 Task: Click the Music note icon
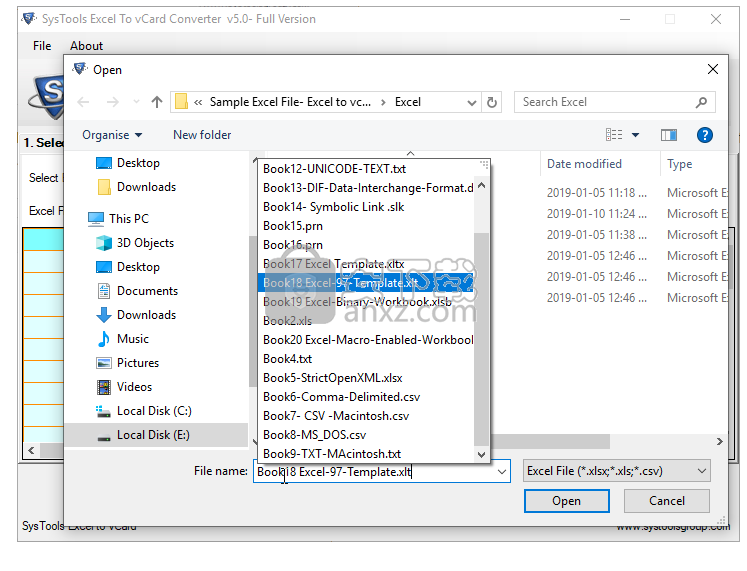click(x=103, y=339)
